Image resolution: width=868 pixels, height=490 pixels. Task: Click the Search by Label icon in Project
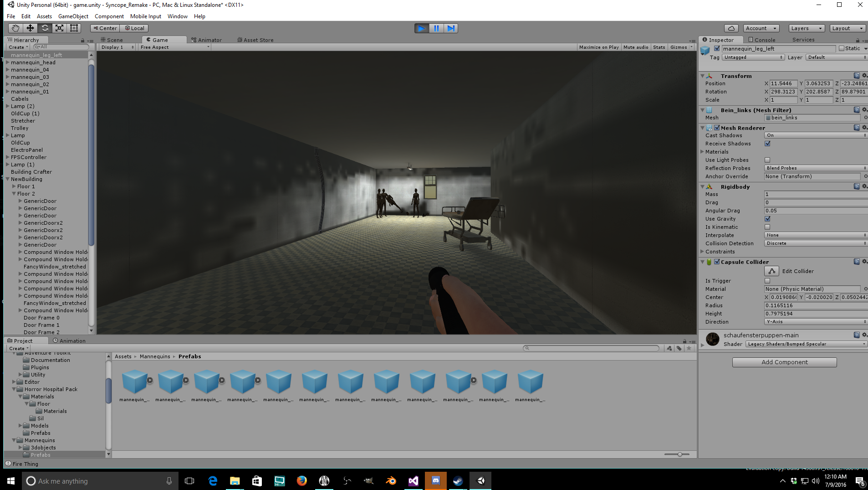[679, 348]
